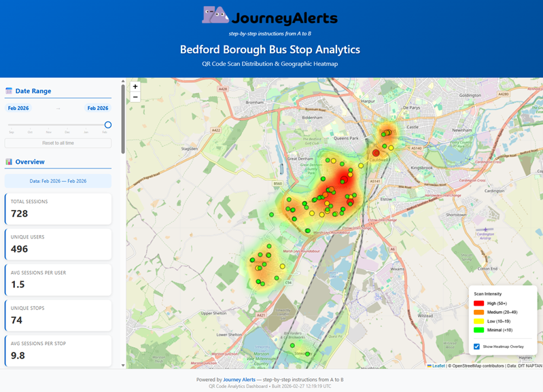Open the Journey Alerts footer link
Viewport: 543px width, 392px height.
pyautogui.click(x=239, y=380)
